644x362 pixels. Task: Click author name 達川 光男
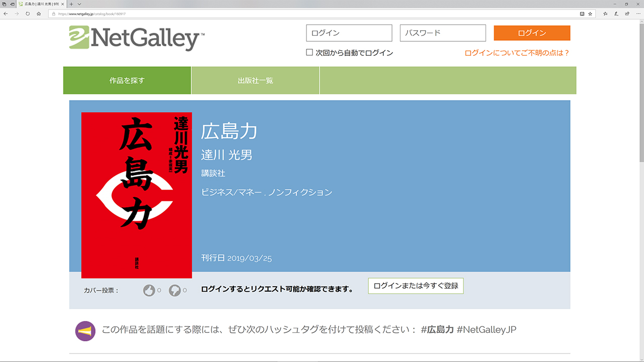pos(227,155)
